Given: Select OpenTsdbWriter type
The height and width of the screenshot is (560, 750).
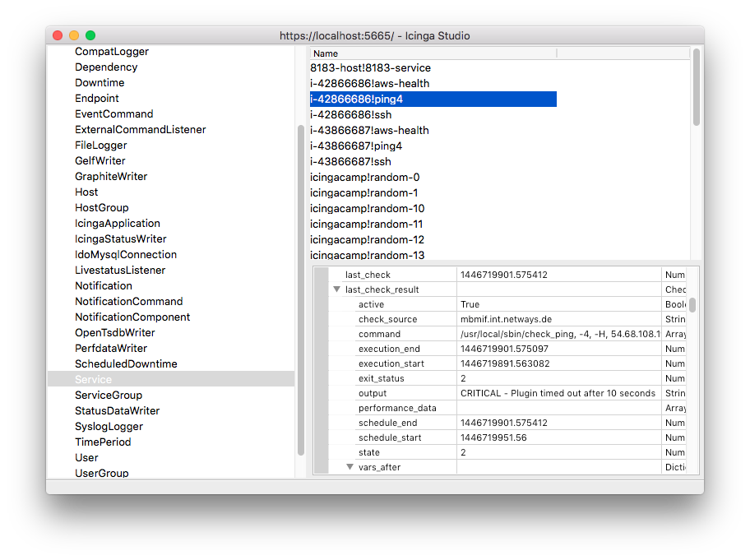Looking at the screenshot, I should point(115,333).
